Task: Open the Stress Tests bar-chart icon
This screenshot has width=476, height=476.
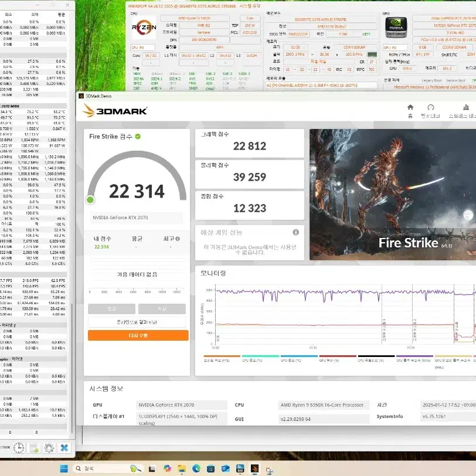Action: [x=465, y=107]
